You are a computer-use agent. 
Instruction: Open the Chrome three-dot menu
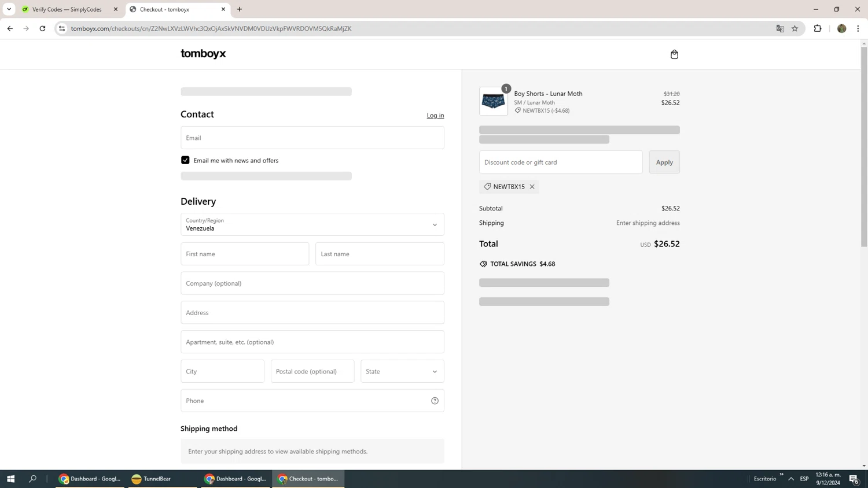pos(858,28)
